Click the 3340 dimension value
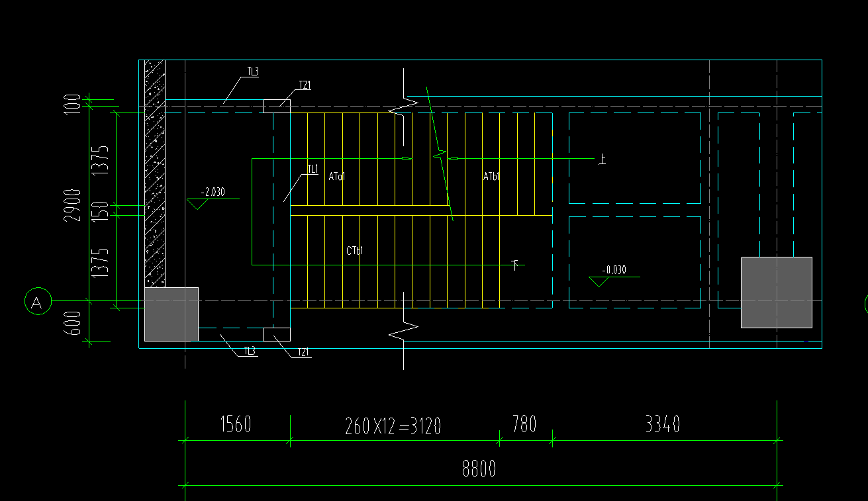 pos(663,424)
